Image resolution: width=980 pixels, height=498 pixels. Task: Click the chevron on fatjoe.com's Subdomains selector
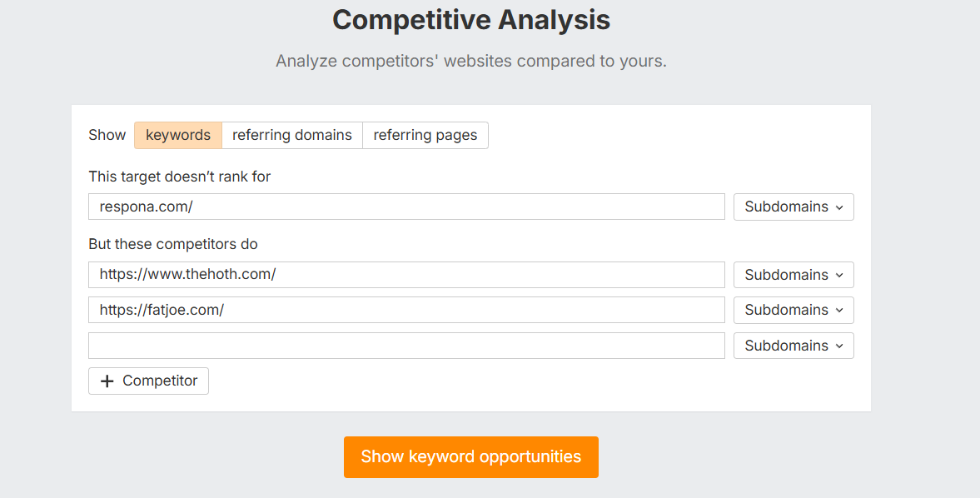tap(838, 310)
